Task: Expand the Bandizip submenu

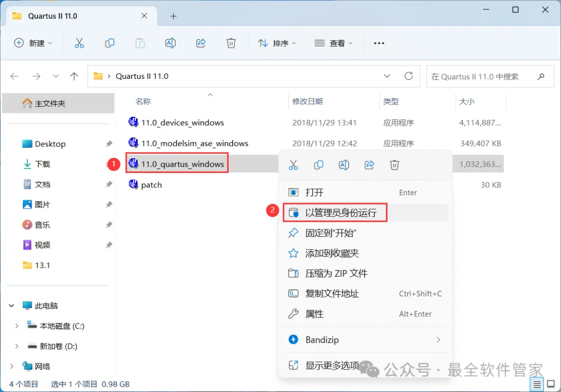Action: [x=438, y=340]
